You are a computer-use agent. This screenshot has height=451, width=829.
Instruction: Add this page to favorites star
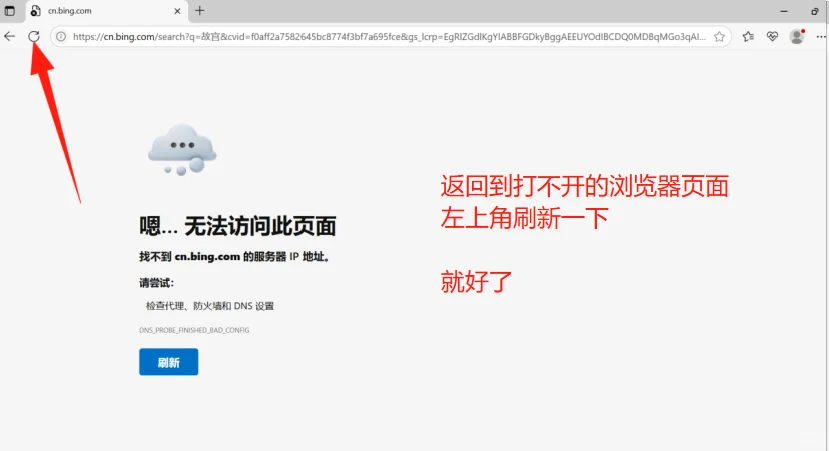click(719, 36)
